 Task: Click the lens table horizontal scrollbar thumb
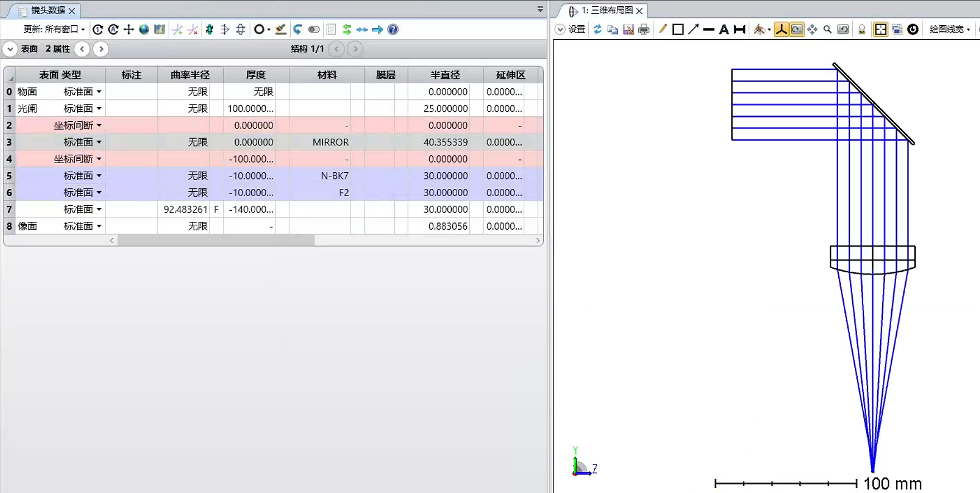216,240
